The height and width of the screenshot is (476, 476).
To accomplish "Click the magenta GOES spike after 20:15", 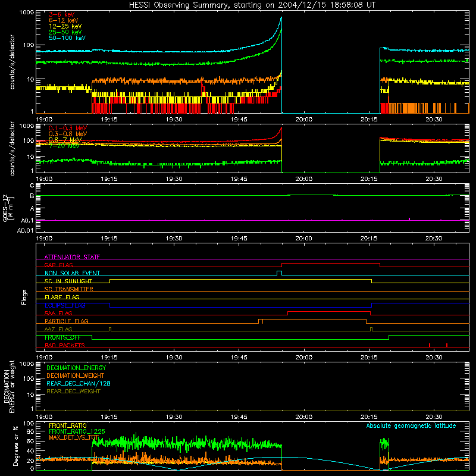I will [x=409, y=219].
